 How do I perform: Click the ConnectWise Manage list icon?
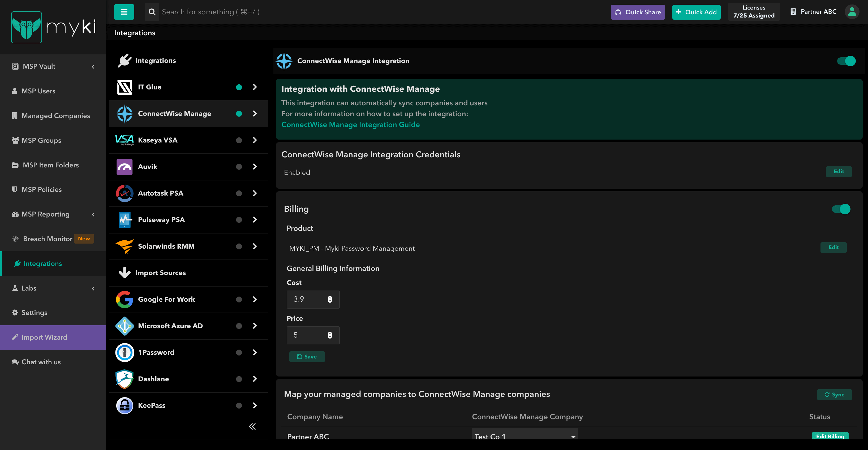tap(125, 114)
